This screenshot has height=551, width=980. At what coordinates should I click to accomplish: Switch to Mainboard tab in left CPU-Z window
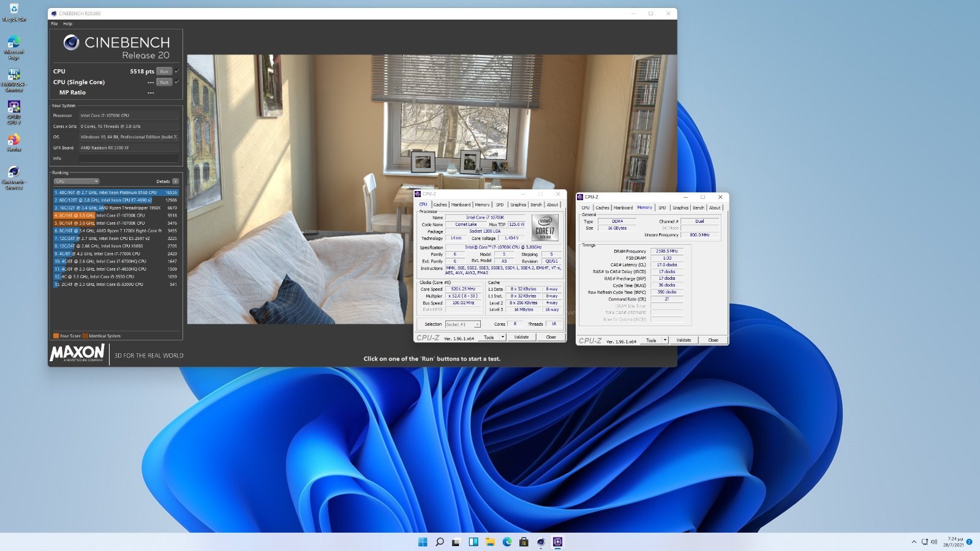coord(461,204)
